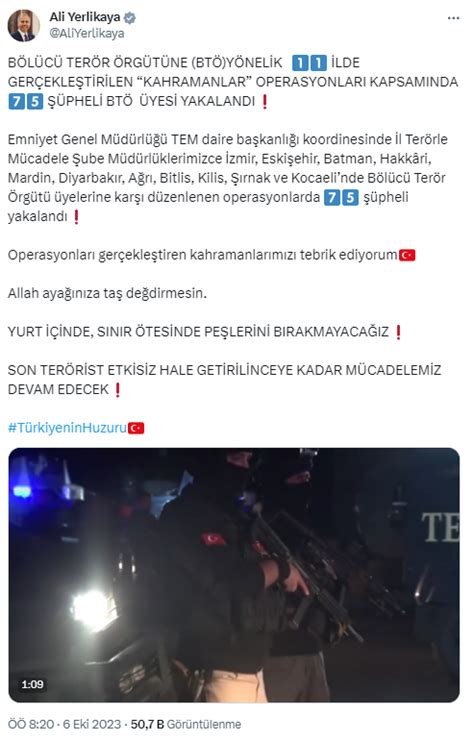Click the number 11 emoji in headline

tap(310, 63)
